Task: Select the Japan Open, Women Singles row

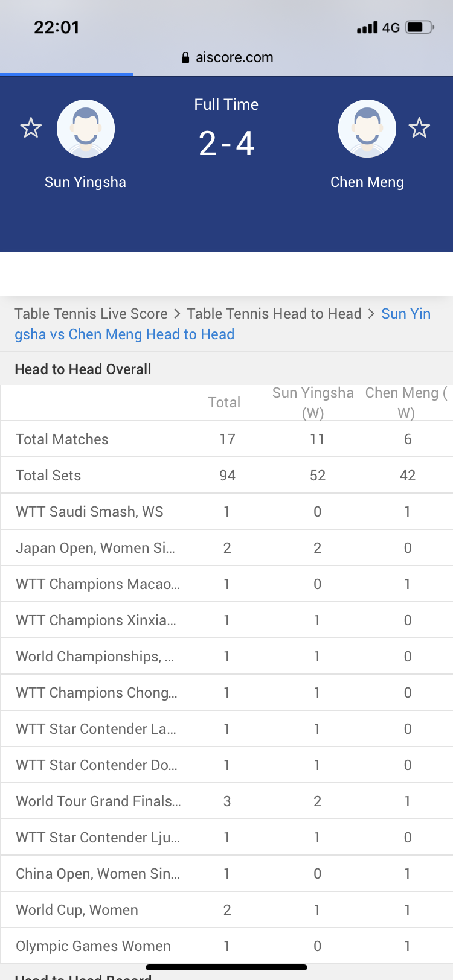Action: pyautogui.click(x=226, y=548)
